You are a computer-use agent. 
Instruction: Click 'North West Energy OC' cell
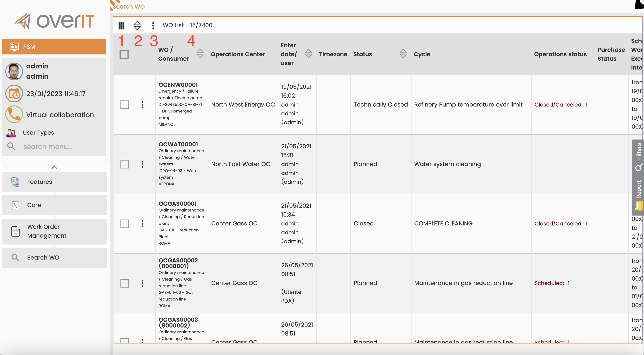243,105
